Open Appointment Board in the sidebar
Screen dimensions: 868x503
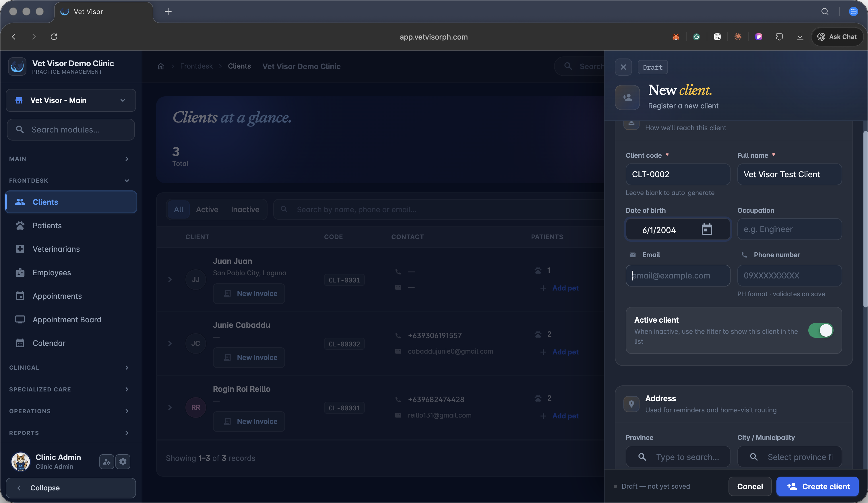point(71,320)
